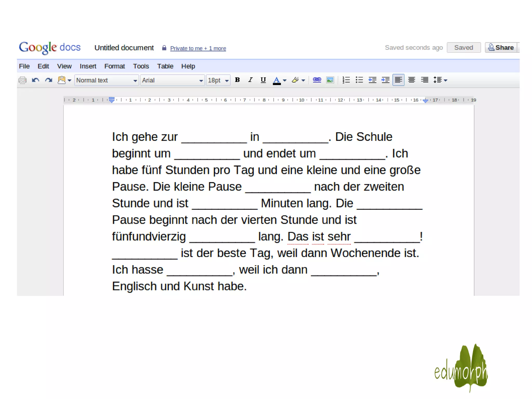Image resolution: width=532 pixels, height=399 pixels.
Task: Open the Help menu
Action: 188,66
